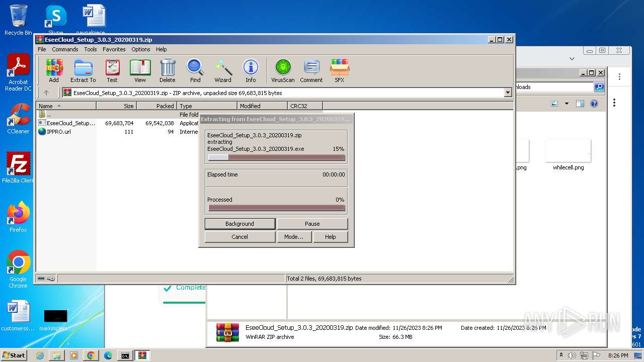Viewport: 644px width, 362px height.
Task: Toggle the Explorer preview pane icon
Action: pos(580,104)
